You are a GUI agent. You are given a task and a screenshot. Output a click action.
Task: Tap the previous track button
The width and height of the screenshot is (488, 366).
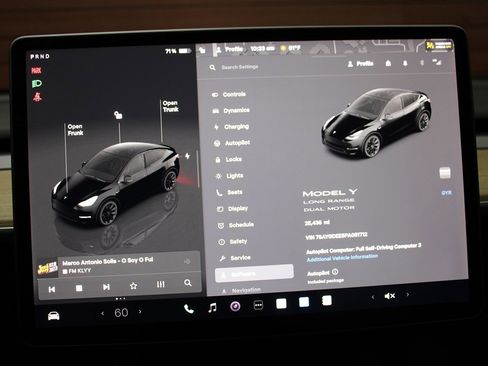tap(52, 289)
